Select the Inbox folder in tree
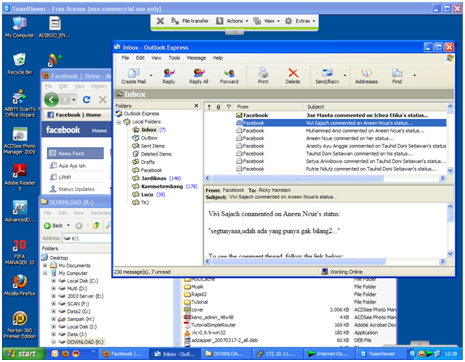Screen dimensions: 465x362 click(149, 130)
